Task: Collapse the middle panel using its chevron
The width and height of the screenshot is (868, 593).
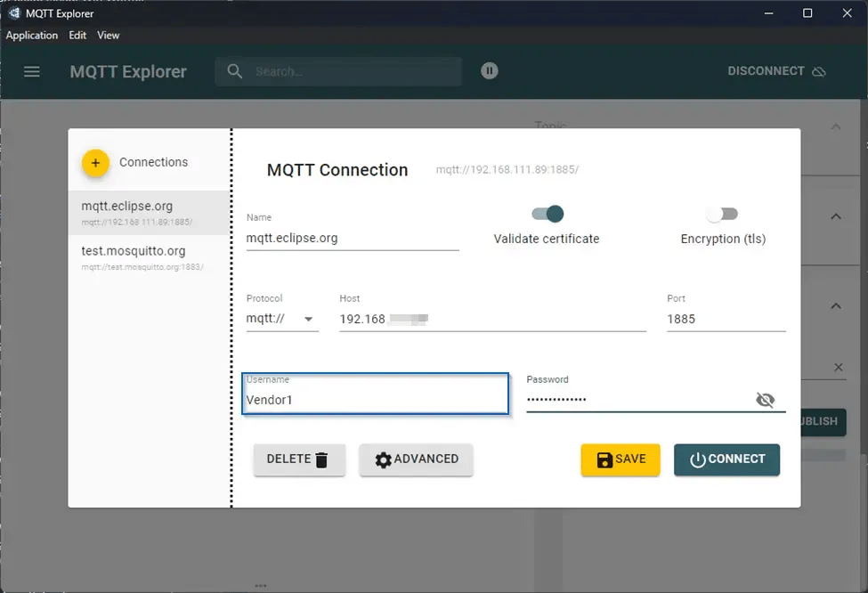Action: [x=835, y=215]
